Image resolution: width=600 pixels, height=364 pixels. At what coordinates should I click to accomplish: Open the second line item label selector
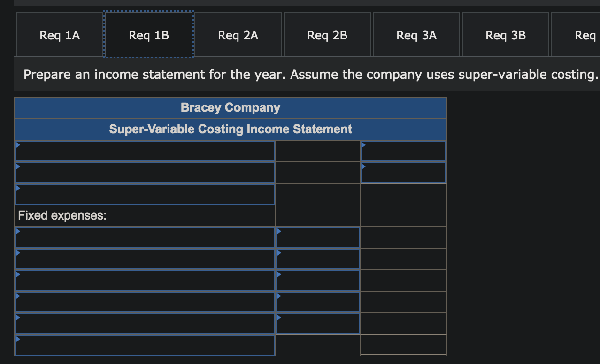[x=146, y=172]
